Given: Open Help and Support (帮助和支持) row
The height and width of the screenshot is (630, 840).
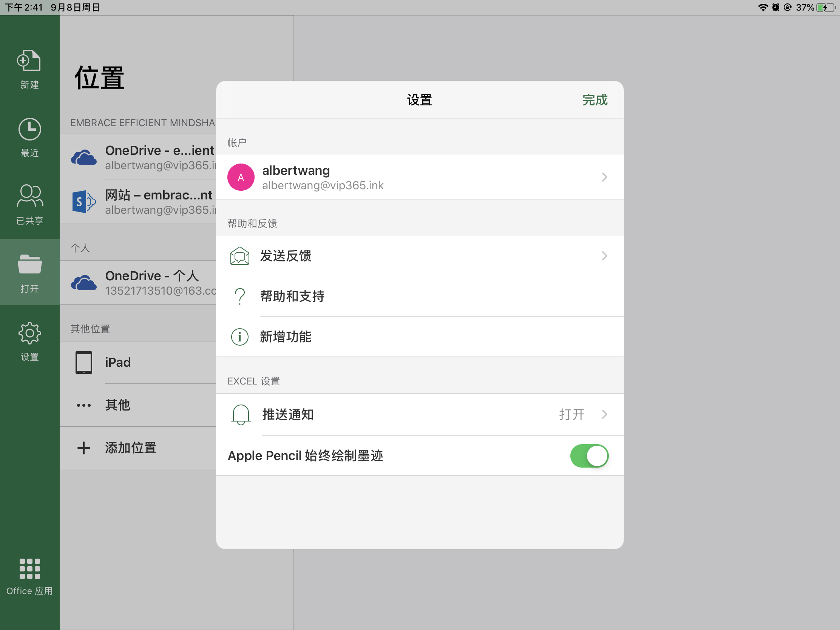Looking at the screenshot, I should pyautogui.click(x=420, y=296).
